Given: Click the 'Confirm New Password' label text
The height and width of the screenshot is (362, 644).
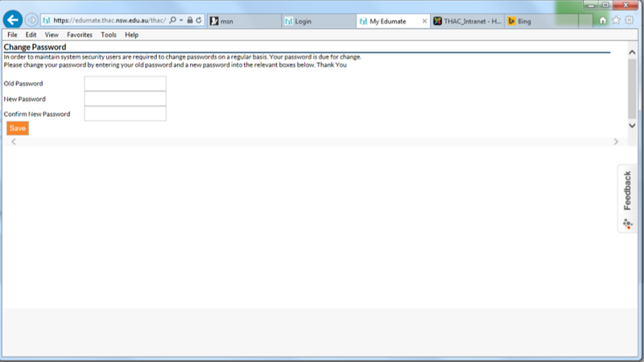Looking at the screenshot, I should 37,114.
